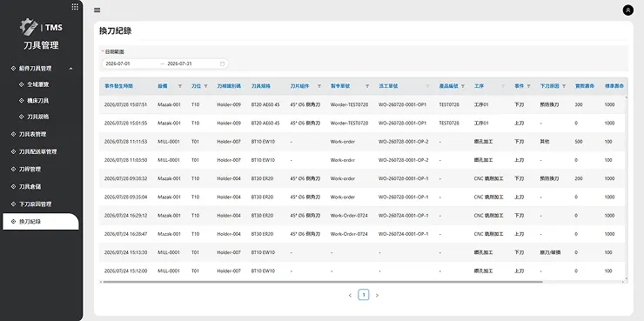Click the 刀具規格 table column header
This screenshot has height=321, width=644.
260,86
